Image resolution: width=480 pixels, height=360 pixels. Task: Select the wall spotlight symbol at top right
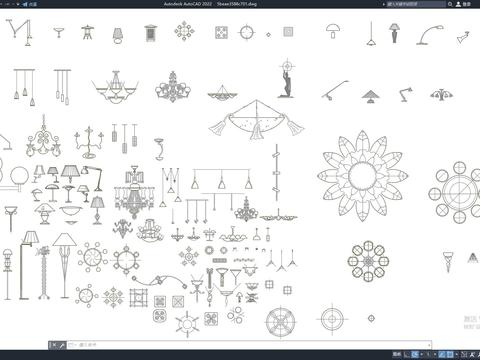click(x=463, y=37)
